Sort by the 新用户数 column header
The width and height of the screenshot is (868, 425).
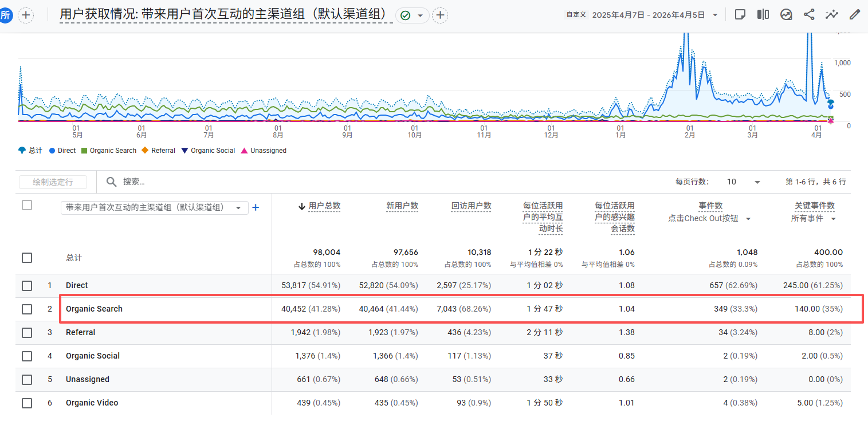[x=402, y=206]
